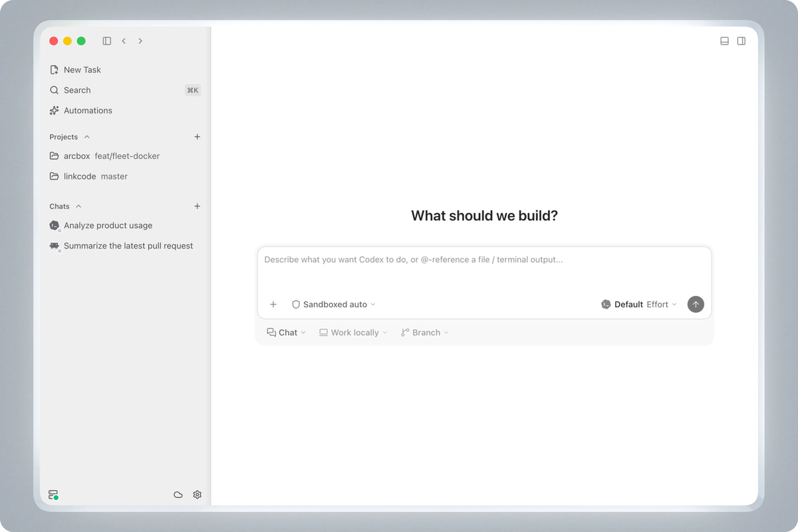This screenshot has height=532, width=798.
Task: Go back with the left arrow
Action: pos(124,41)
